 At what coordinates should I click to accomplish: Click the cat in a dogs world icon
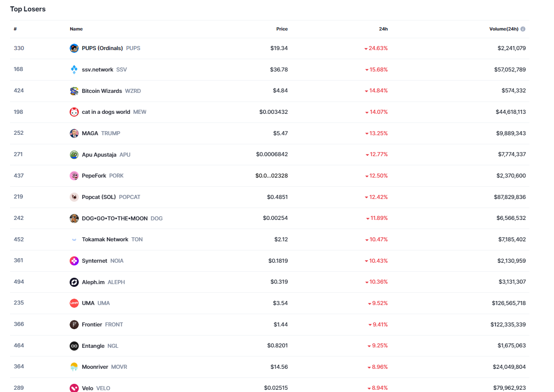(x=74, y=112)
